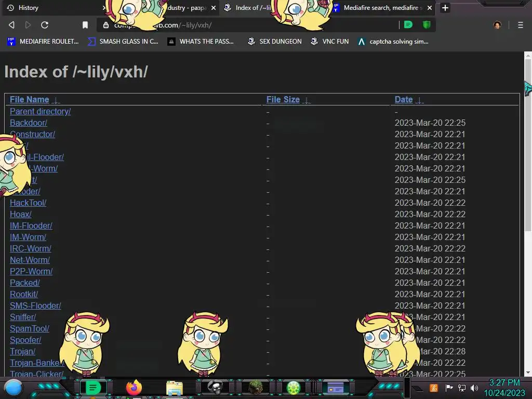Open the Packed/ folder link
532x399 pixels.
click(x=25, y=283)
